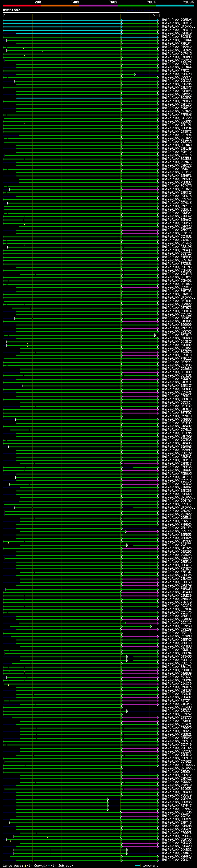
Task: Click label UniRef100_A5BQ05
Action: click(176, 474)
